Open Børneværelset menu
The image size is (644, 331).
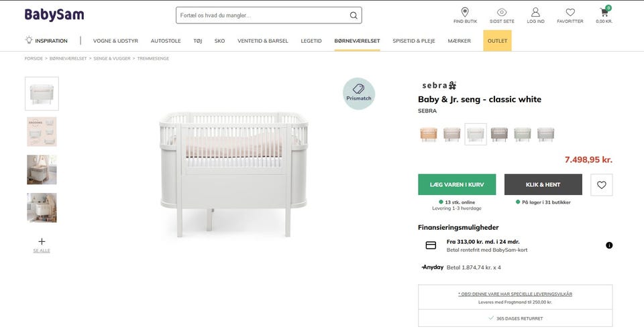pyautogui.click(x=357, y=41)
